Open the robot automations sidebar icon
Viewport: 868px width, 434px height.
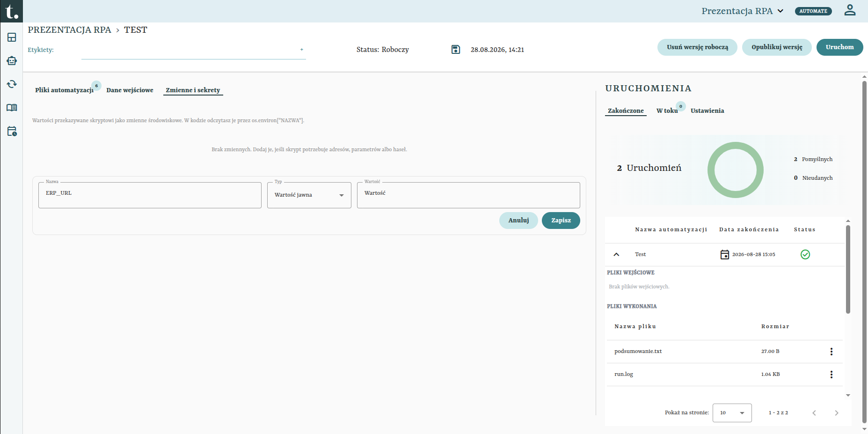(x=12, y=61)
